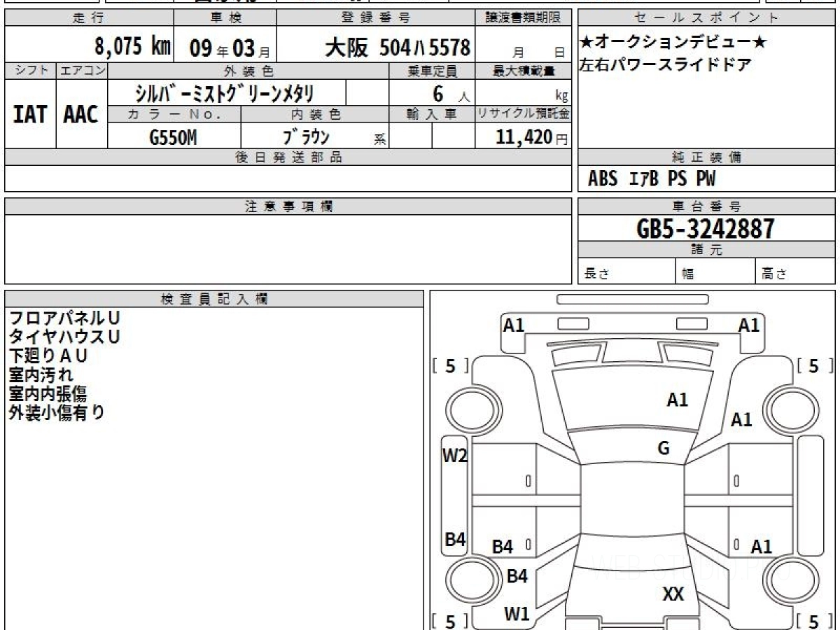
Task: Select the color code G550M
Action: pos(173,137)
